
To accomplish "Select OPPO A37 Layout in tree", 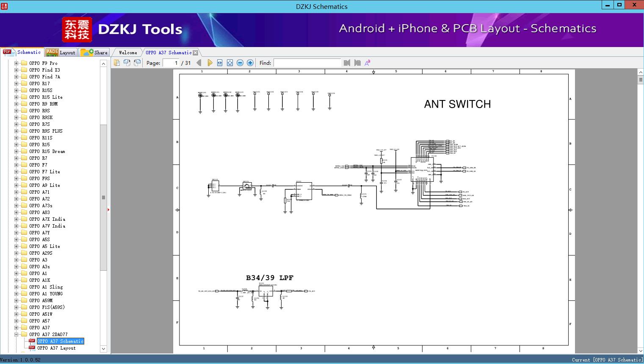I will pos(56,348).
